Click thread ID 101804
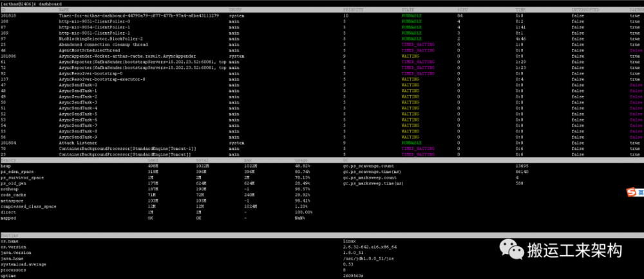The width and height of the screenshot is (644, 279). 8,143
